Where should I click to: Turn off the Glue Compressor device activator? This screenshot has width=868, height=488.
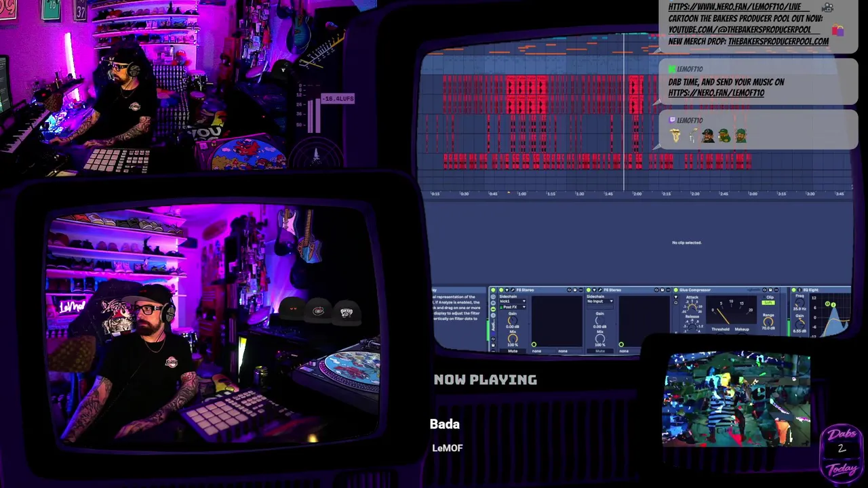[675, 290]
